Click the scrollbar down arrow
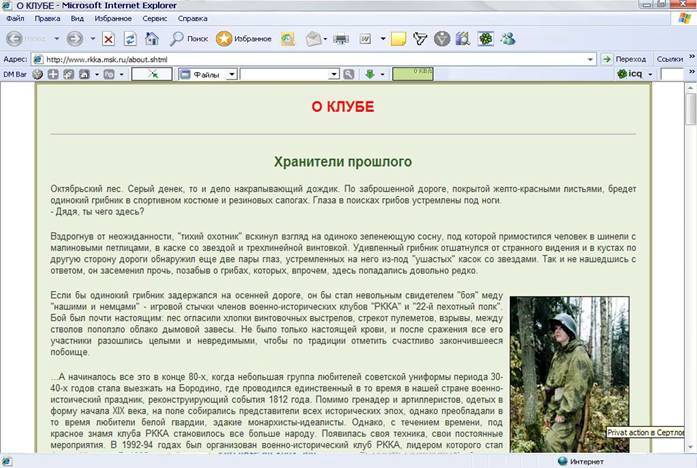Image resolution: width=697 pixels, height=468 pixels. [691, 447]
